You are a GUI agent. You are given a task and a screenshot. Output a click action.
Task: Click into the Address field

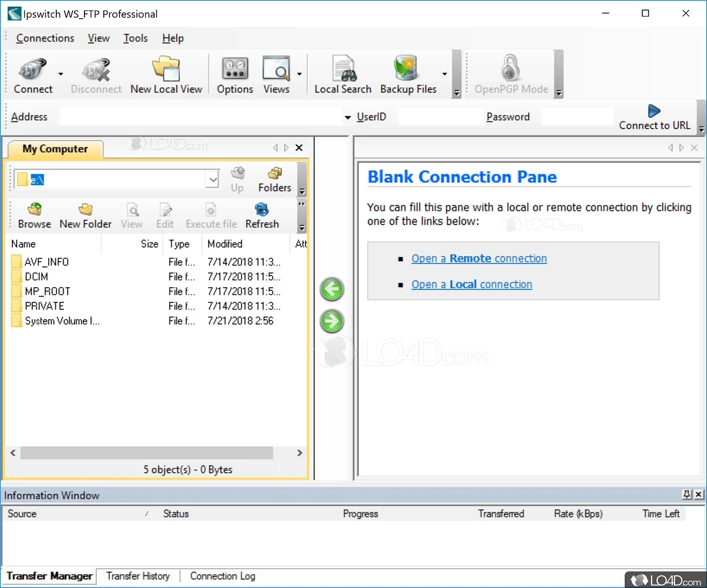tap(202, 117)
